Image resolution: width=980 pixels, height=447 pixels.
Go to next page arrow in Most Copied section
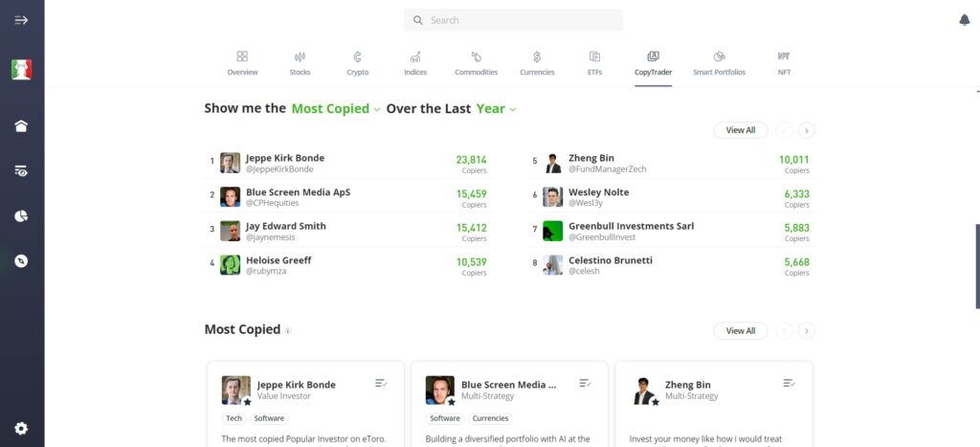click(807, 331)
